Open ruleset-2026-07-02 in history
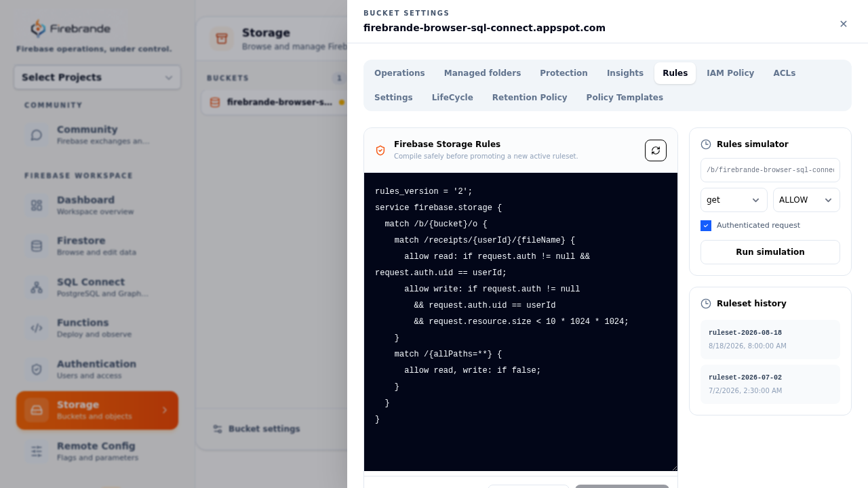Viewport: 868px width, 488px height. [770, 384]
